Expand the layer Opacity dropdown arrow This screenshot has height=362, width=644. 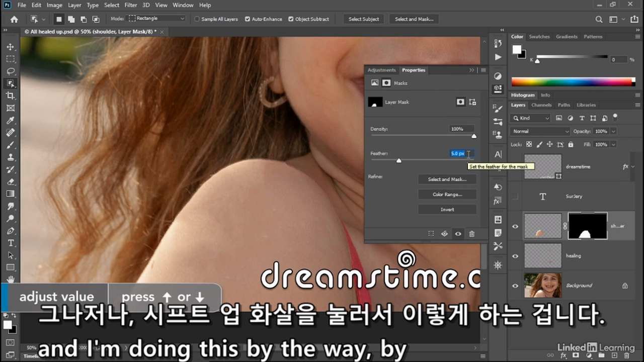[613, 131]
